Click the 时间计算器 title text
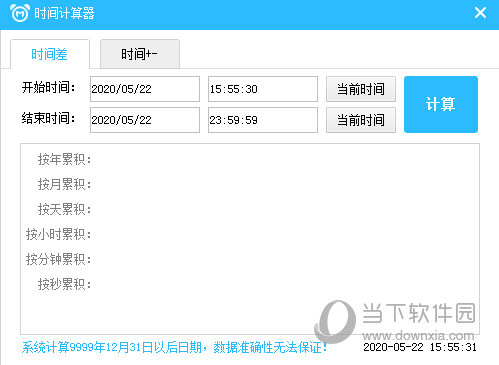This screenshot has height=365, width=499. pyautogui.click(x=64, y=13)
